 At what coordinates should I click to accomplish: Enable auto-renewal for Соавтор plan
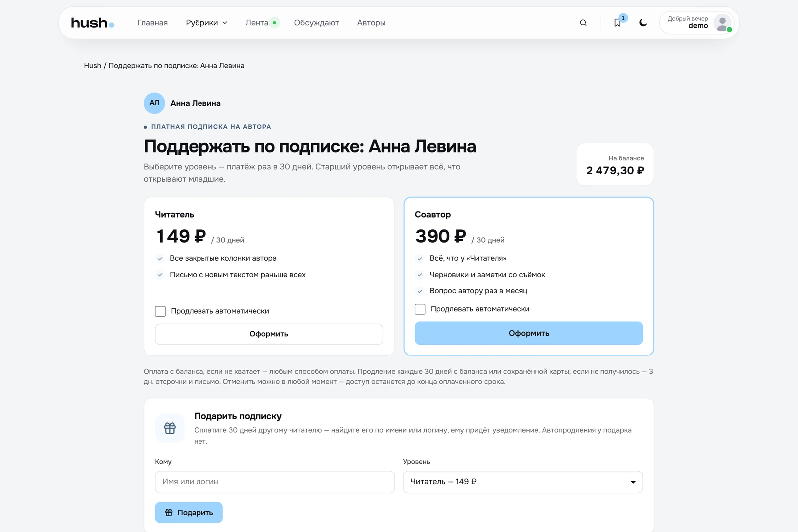420,309
